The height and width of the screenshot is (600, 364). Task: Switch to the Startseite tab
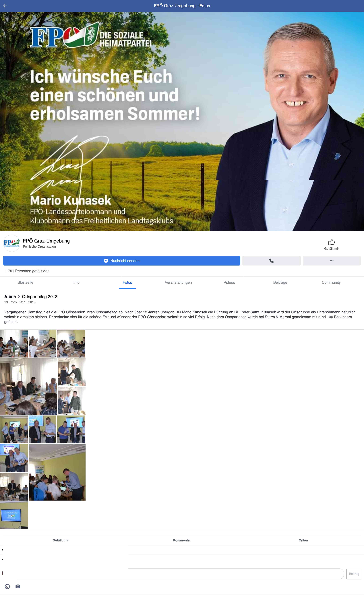(x=25, y=282)
